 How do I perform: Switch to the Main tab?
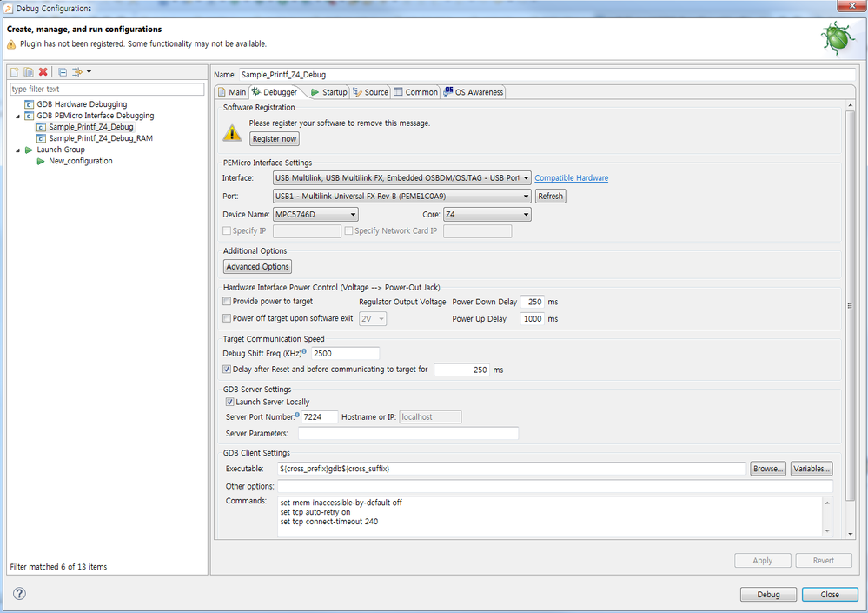point(232,92)
